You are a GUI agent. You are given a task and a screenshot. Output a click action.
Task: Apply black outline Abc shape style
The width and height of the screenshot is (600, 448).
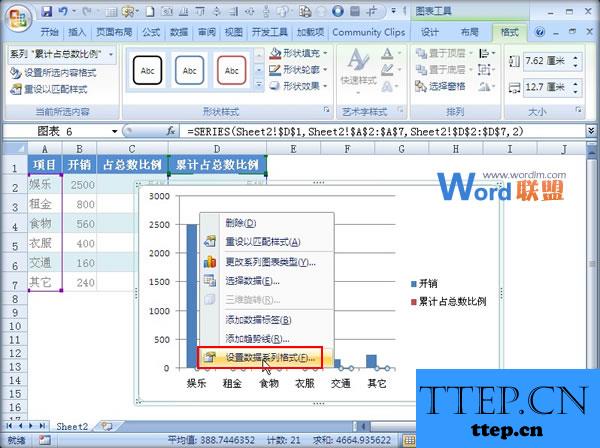coord(148,70)
